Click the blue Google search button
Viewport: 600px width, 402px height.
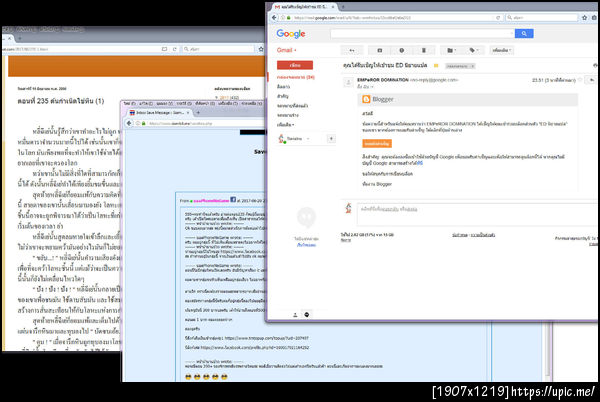[524, 34]
